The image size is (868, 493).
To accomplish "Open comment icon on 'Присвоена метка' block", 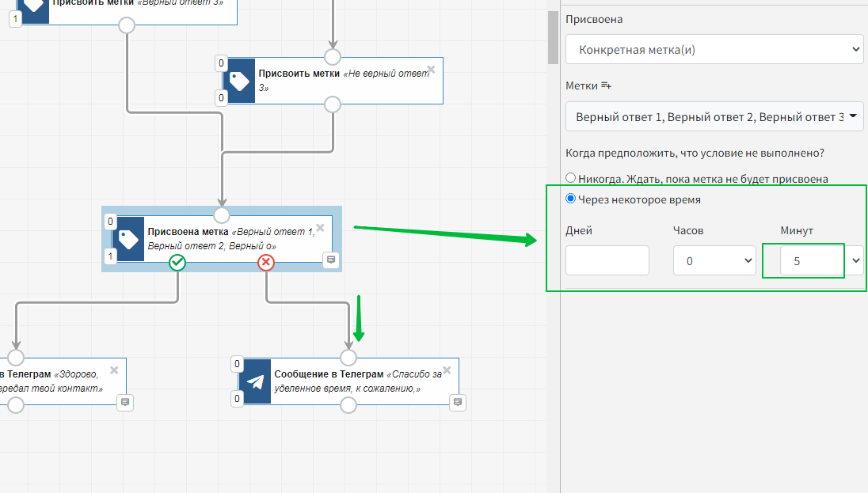I will click(331, 260).
